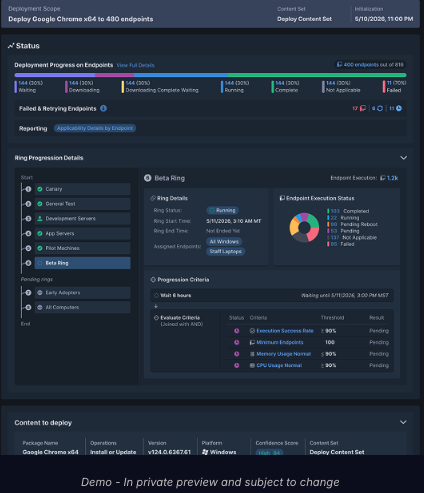Click the High confidence score badge

tap(269, 453)
